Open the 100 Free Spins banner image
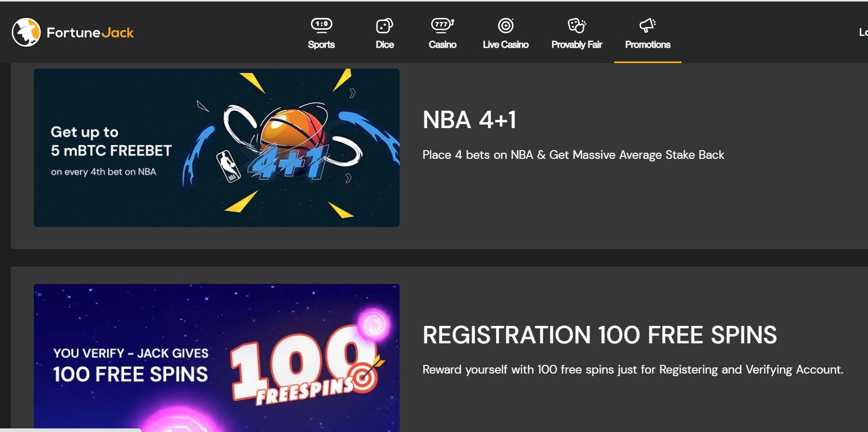868x432 pixels. point(216,357)
